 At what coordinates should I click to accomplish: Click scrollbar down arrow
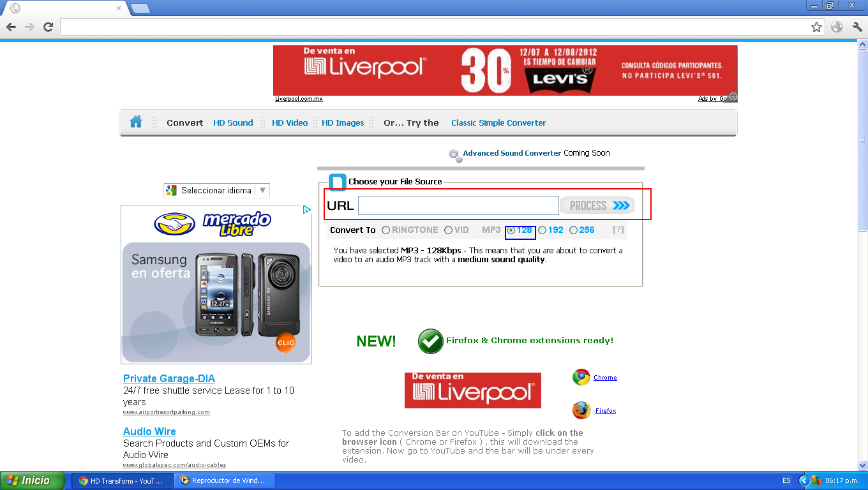(x=862, y=466)
